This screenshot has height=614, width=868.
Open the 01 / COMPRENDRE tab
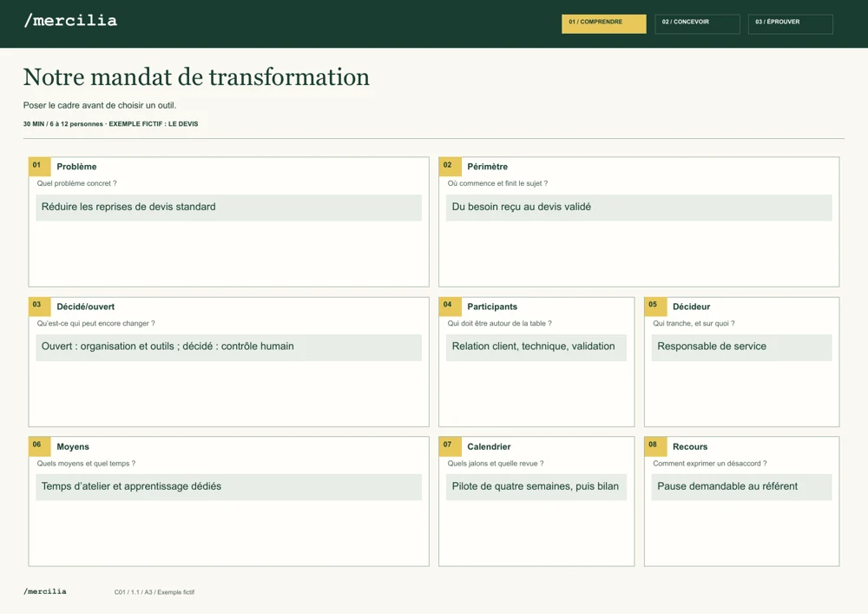click(x=604, y=23)
